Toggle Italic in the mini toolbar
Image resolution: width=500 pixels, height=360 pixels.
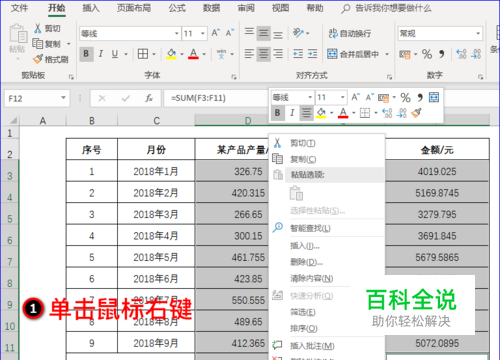pyautogui.click(x=292, y=113)
